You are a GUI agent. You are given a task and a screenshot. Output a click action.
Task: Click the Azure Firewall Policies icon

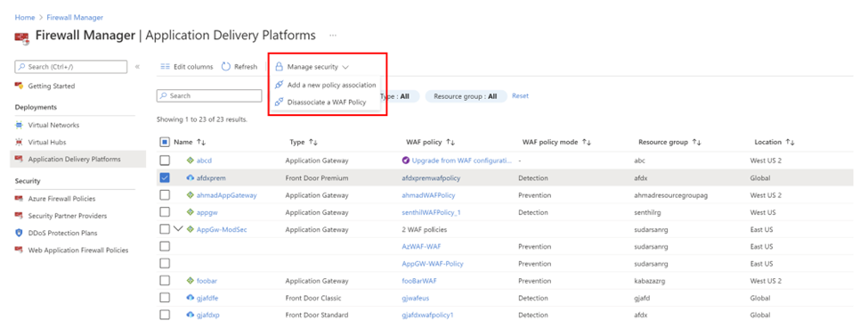tap(20, 199)
